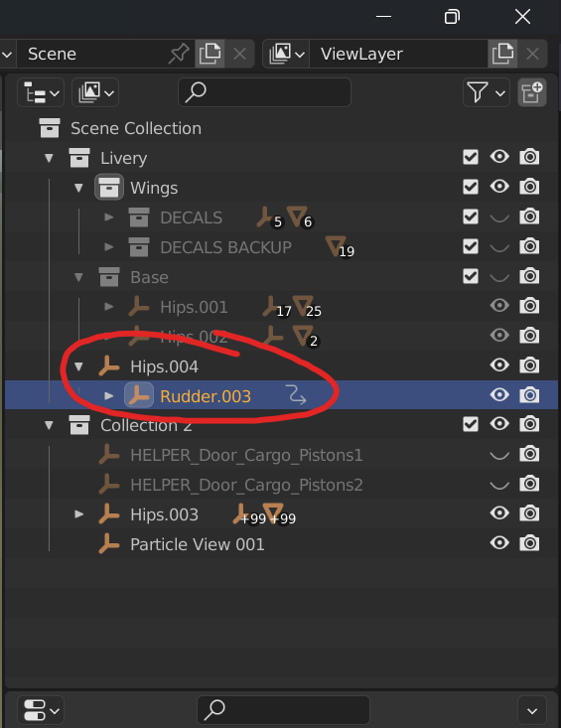Expand the Hips.003 hierarchy
Viewport: 561px width, 728px height.
click(79, 513)
